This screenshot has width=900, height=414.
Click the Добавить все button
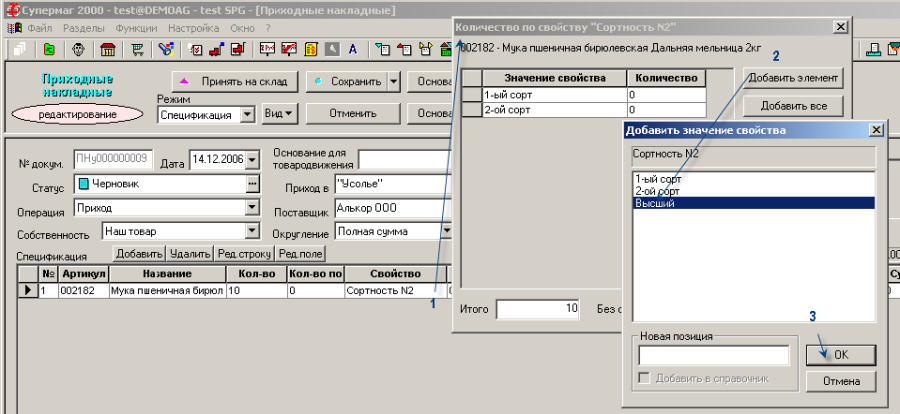[x=793, y=106]
